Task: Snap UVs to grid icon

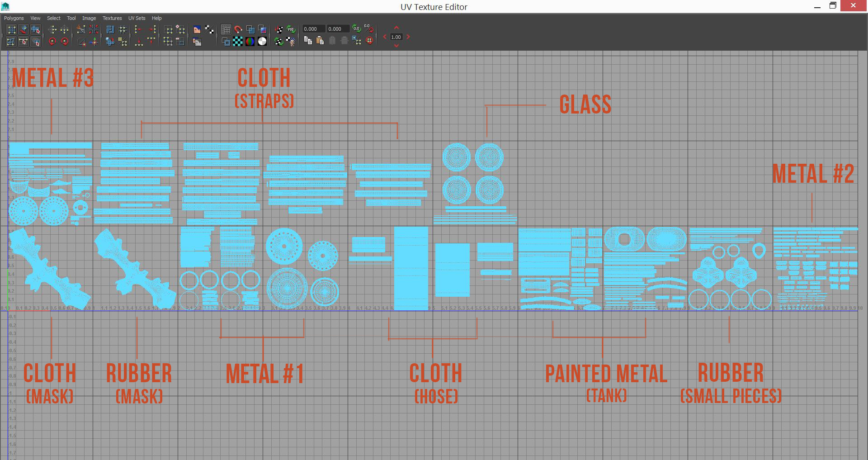Action: 122,29
